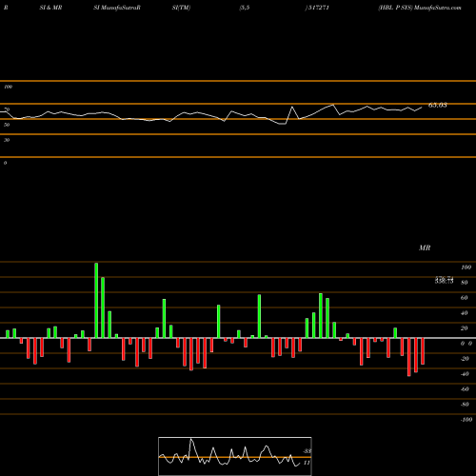Click the SI MunafaSutraR header text

click(x=117, y=8)
